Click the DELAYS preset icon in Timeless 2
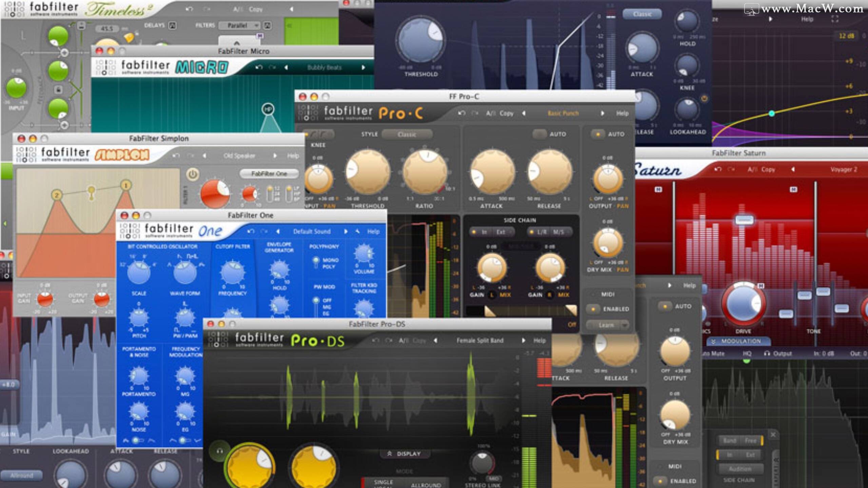 point(172,25)
